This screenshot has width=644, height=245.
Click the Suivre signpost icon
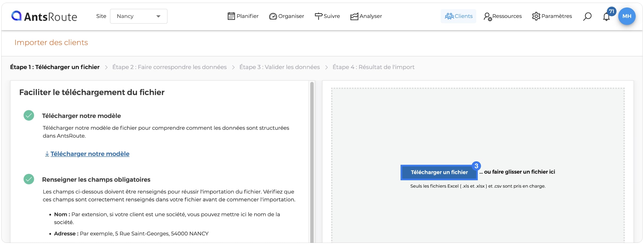319,16
